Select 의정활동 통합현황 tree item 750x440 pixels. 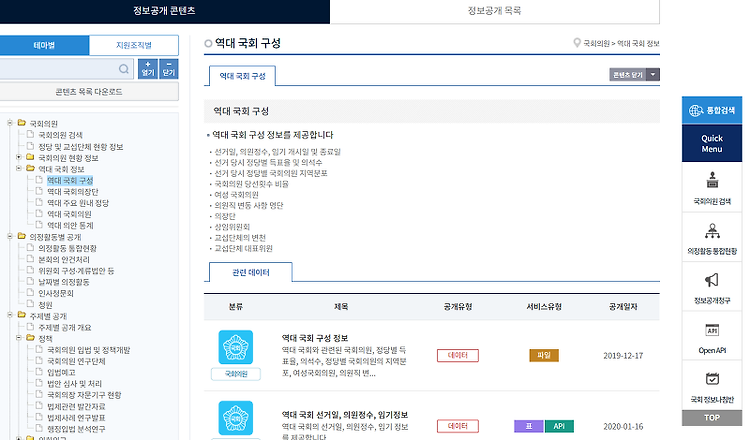point(67,248)
